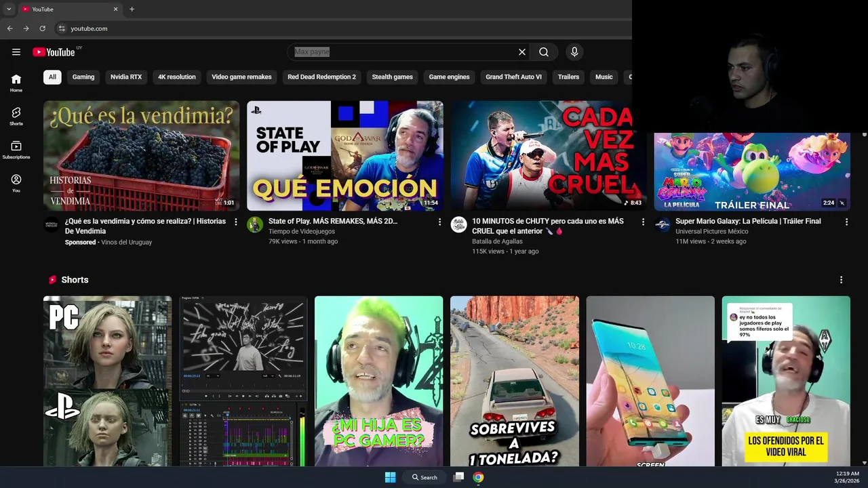Open the SOBREVIVES A 1 TONELADA short

(x=515, y=381)
